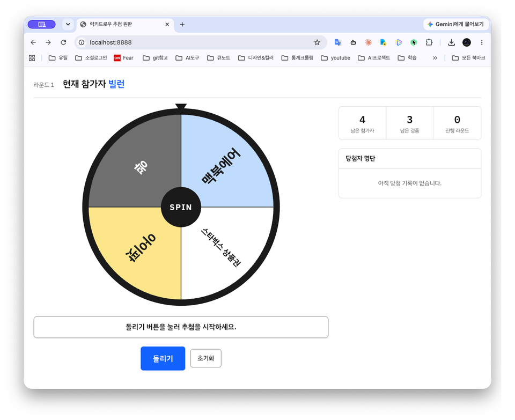Viewport: 515px width, 420px height.
Task: Open the tab search dropdown chevron
Action: (x=68, y=24)
